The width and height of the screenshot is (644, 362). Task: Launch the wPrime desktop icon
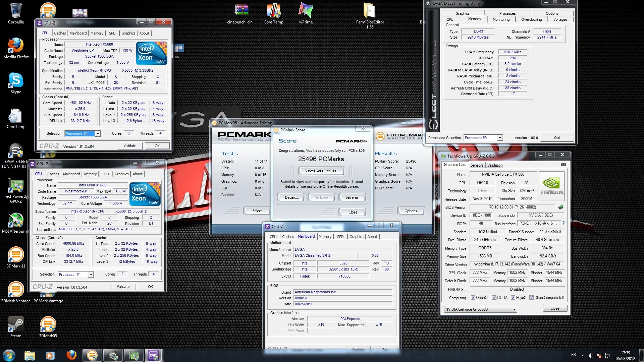pos(306,13)
